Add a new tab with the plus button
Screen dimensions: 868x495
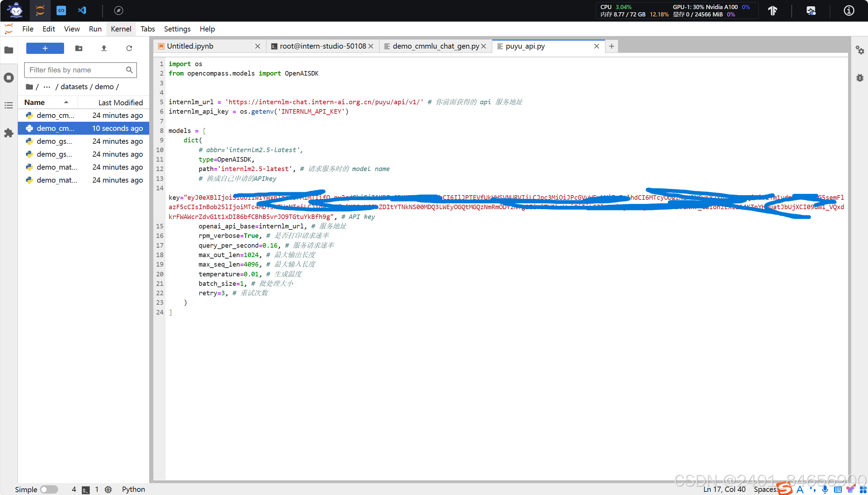[611, 46]
